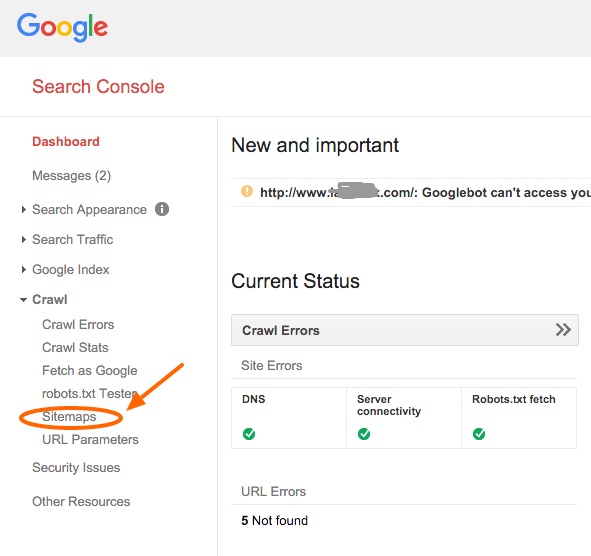Open Fetch as Google
Image resolution: width=591 pixels, height=556 pixels.
pos(90,371)
